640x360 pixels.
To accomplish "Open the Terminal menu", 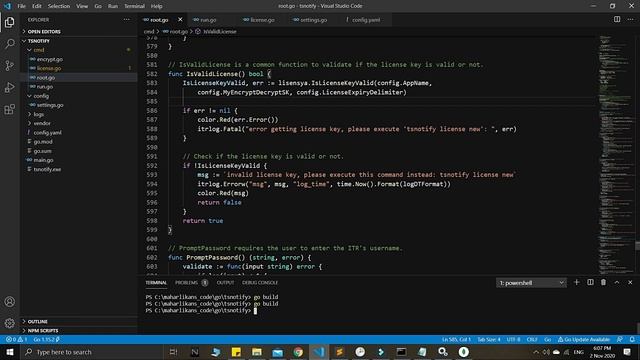I will click(x=134, y=6).
